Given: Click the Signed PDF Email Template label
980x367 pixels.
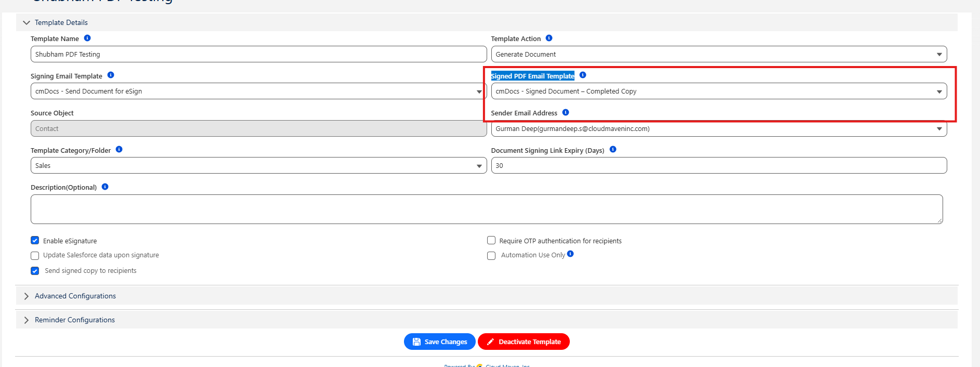Looking at the screenshot, I should click(x=533, y=76).
